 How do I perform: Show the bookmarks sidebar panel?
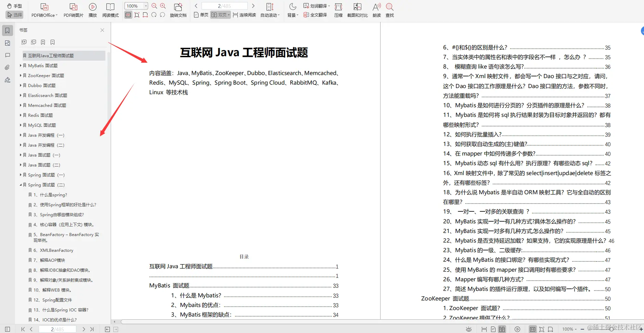pos(8,30)
